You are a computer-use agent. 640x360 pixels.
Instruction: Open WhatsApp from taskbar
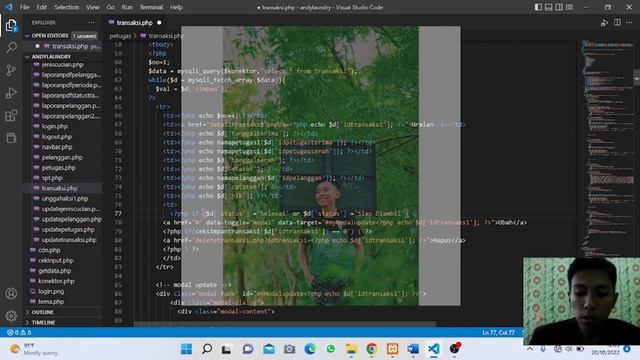coord(331,349)
